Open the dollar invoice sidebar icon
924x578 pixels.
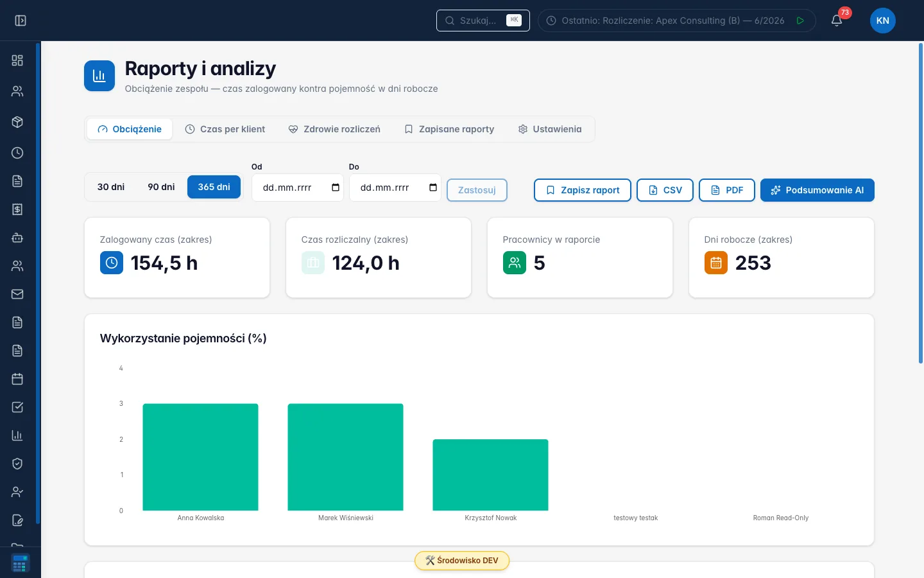[17, 209]
